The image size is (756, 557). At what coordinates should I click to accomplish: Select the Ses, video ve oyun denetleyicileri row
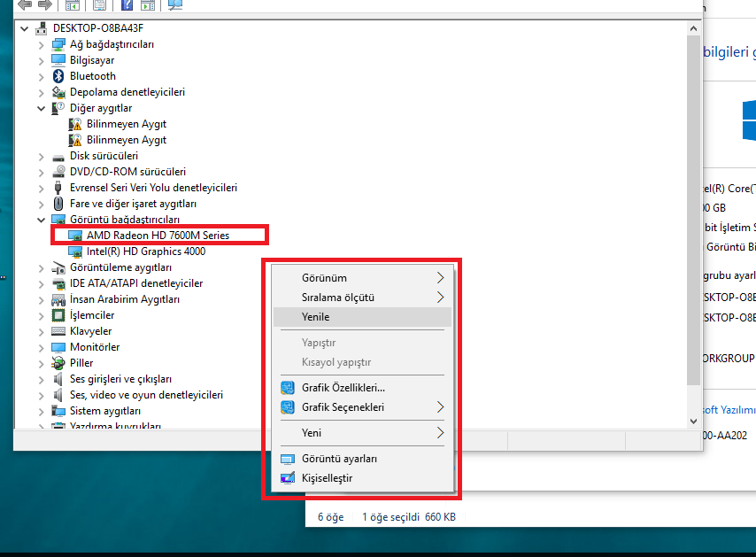pyautogui.click(x=146, y=395)
